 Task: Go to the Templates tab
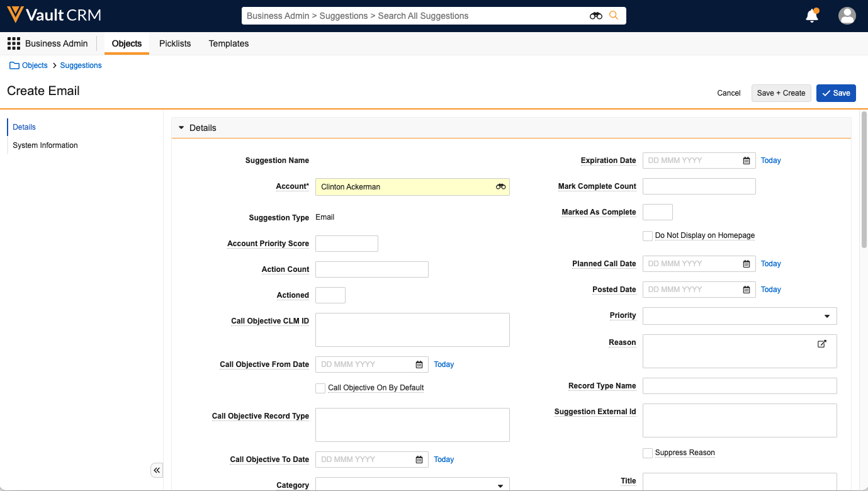coord(228,43)
